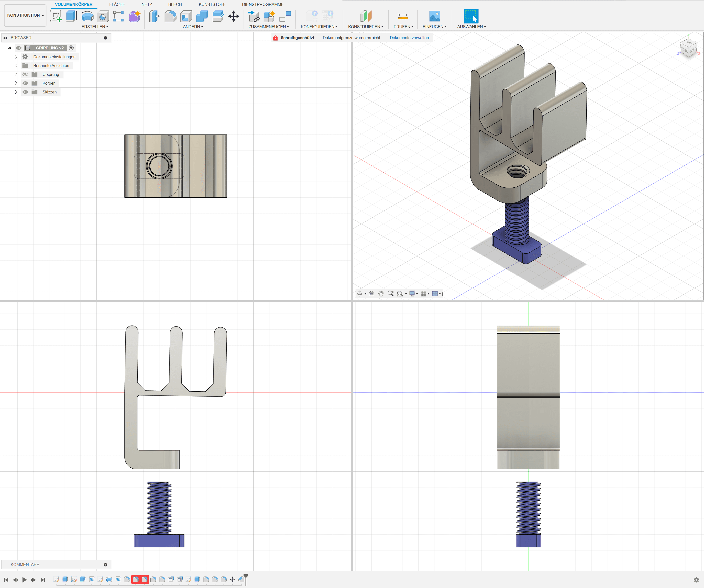Click the Dokumente verwalten link
The width and height of the screenshot is (704, 588).
409,38
